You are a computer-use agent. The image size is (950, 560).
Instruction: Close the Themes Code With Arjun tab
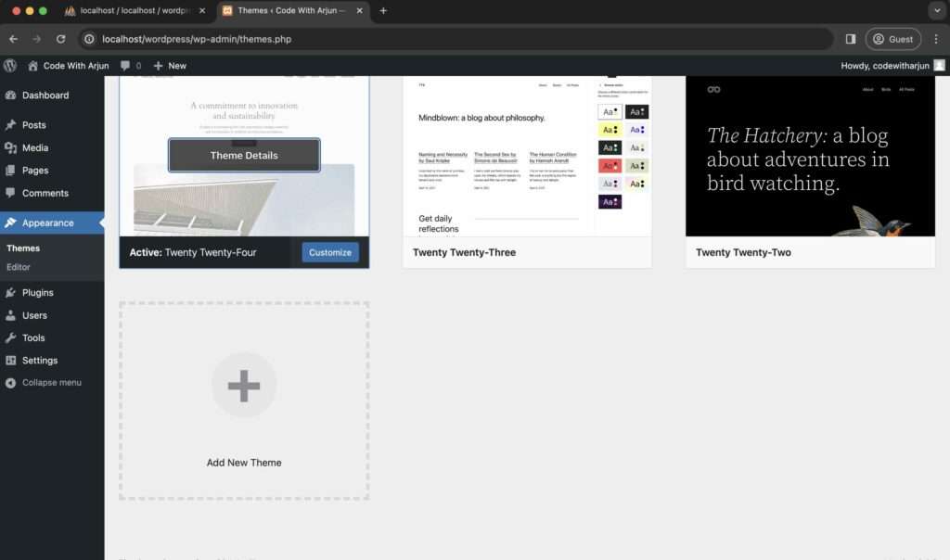(359, 10)
